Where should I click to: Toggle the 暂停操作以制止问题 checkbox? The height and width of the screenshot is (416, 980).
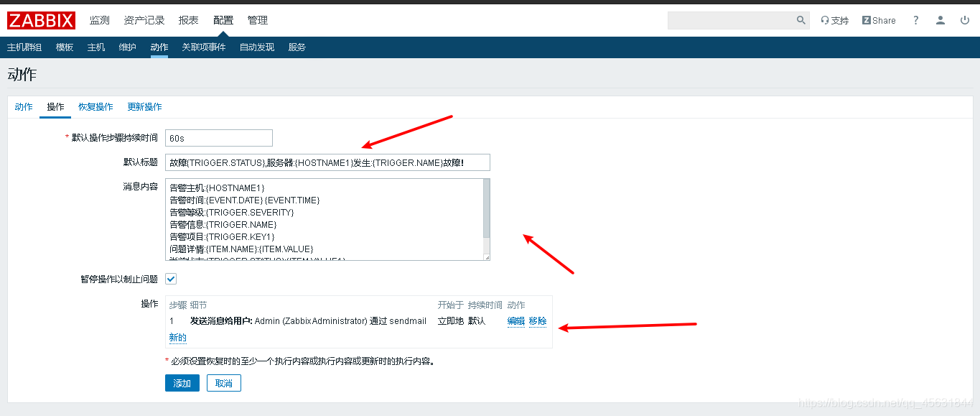click(x=171, y=279)
